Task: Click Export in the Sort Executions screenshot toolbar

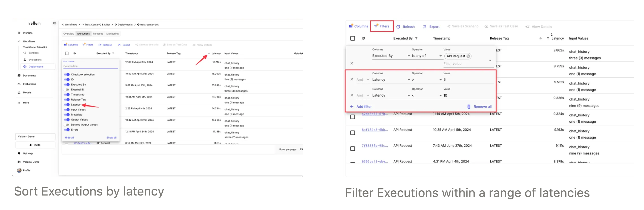Action: (124, 45)
